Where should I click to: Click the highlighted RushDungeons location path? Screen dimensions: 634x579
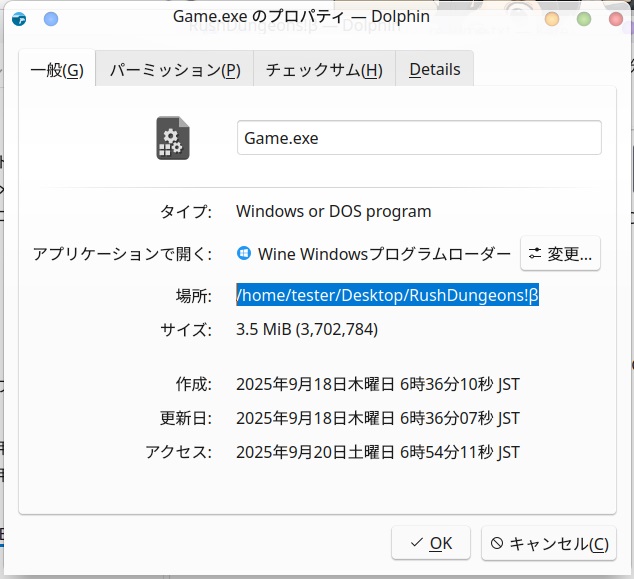click(387, 295)
